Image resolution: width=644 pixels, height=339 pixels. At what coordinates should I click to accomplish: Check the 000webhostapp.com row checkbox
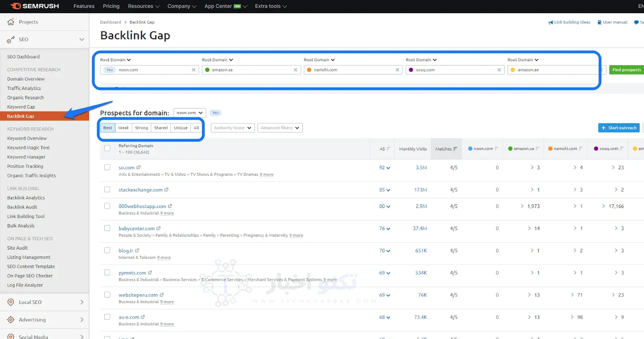(x=107, y=206)
